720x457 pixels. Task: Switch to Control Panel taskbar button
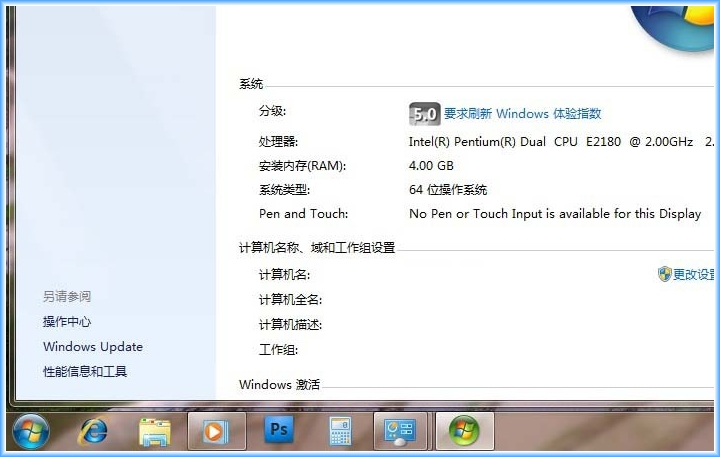click(x=400, y=431)
